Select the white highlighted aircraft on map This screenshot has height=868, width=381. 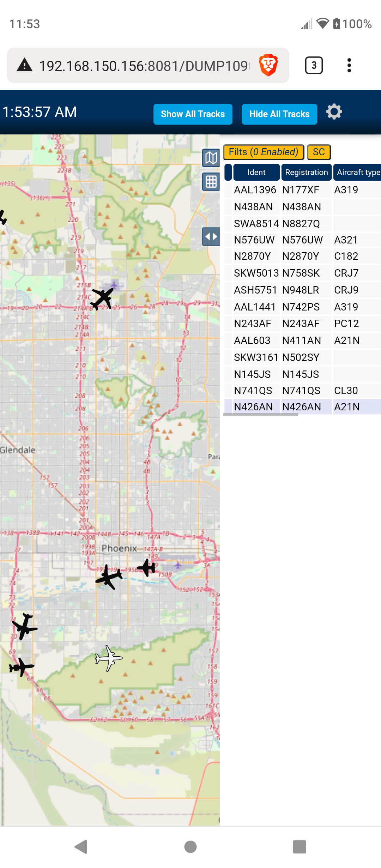(x=109, y=658)
